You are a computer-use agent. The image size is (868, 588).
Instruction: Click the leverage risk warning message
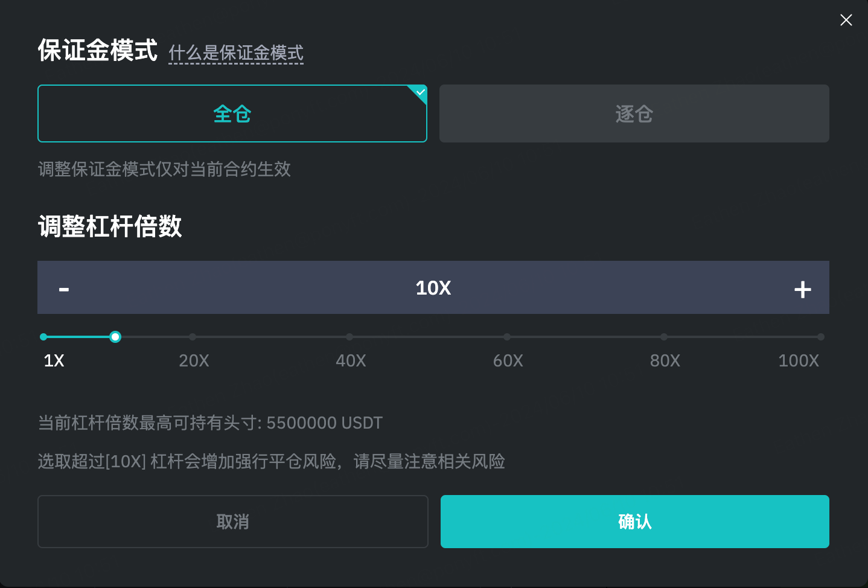click(271, 461)
